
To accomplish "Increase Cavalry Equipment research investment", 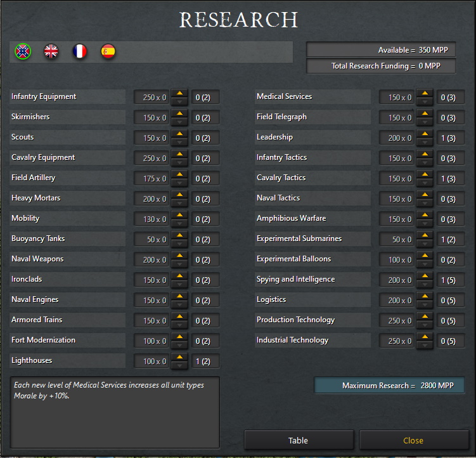I will pyautogui.click(x=180, y=154).
